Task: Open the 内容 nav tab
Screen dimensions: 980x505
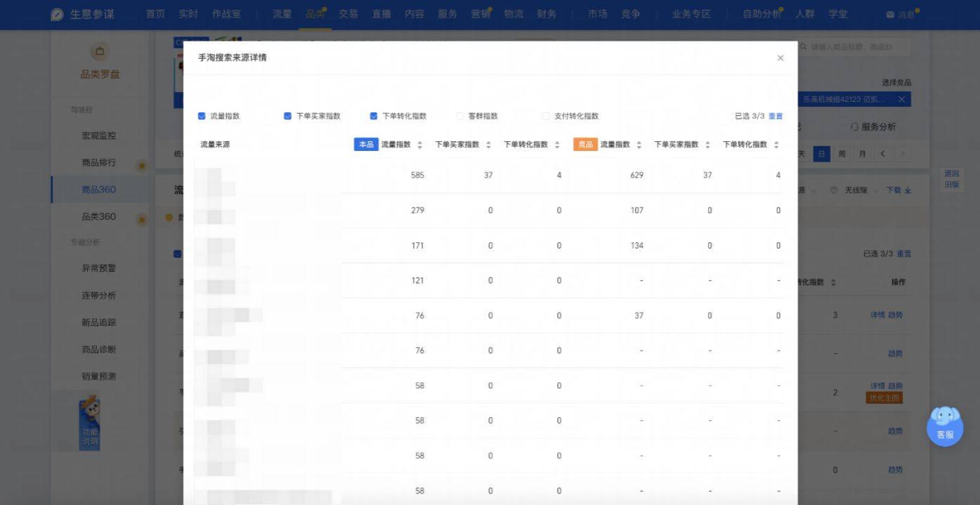Action: tap(414, 14)
